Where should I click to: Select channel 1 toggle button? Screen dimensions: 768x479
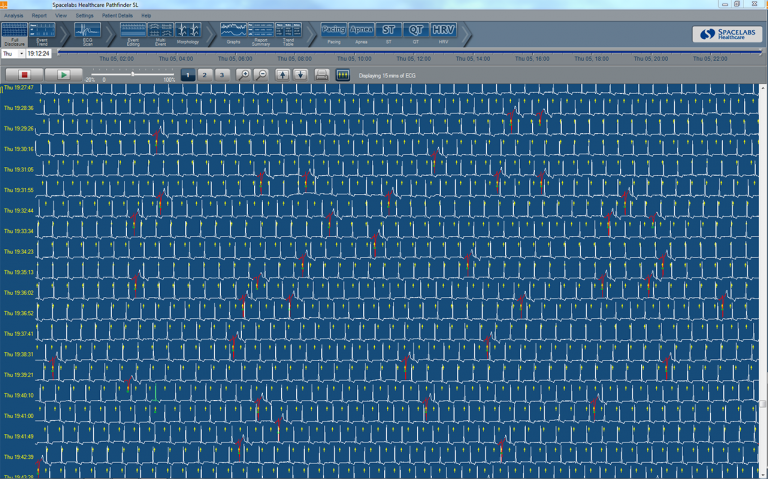[x=188, y=75]
